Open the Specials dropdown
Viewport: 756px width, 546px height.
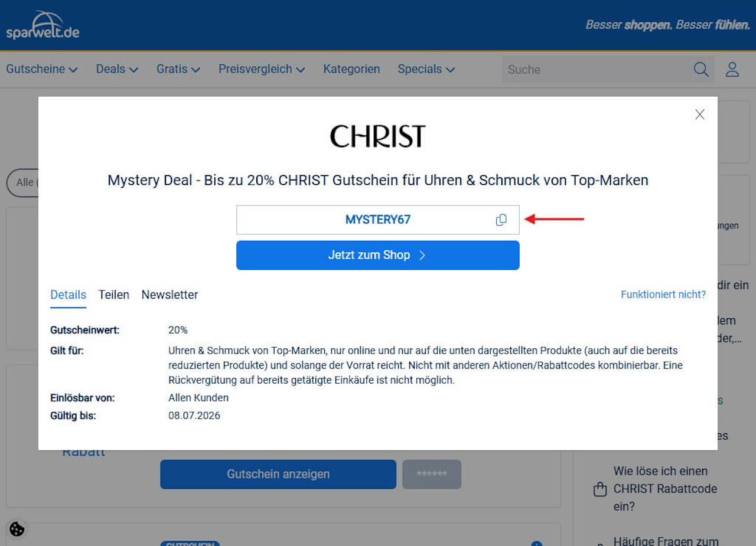426,69
